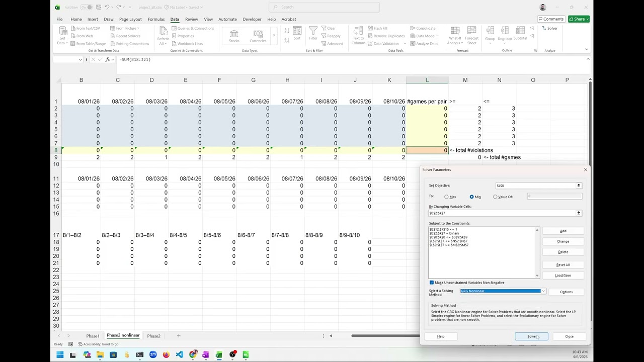Expand Data Model dropdown
Viewport: 644px width, 362px height.
438,36
